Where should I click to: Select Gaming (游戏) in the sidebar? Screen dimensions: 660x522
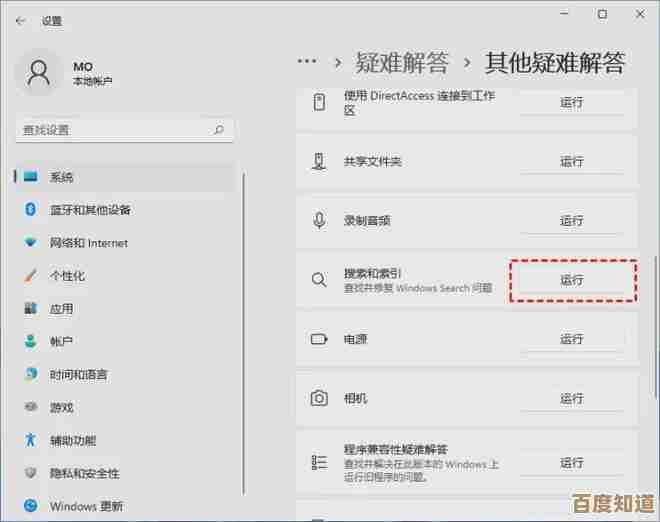tap(61, 408)
